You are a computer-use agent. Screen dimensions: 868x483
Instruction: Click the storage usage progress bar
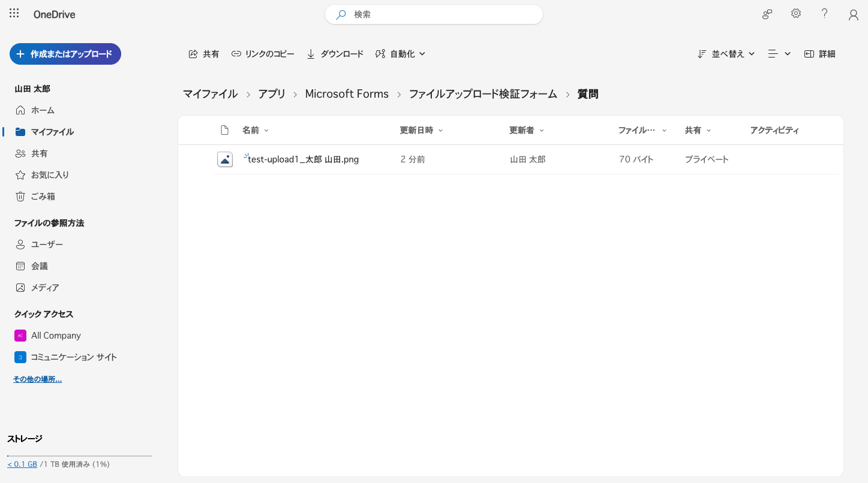[80, 456]
